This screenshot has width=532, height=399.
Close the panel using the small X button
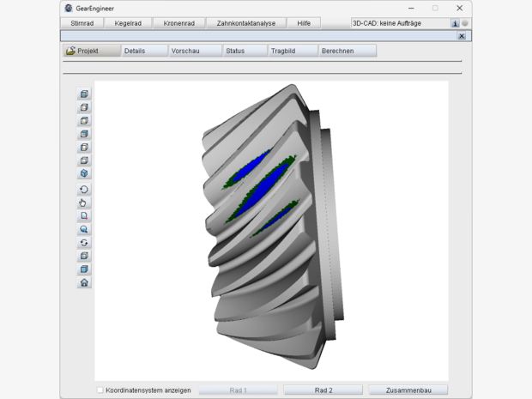click(462, 36)
